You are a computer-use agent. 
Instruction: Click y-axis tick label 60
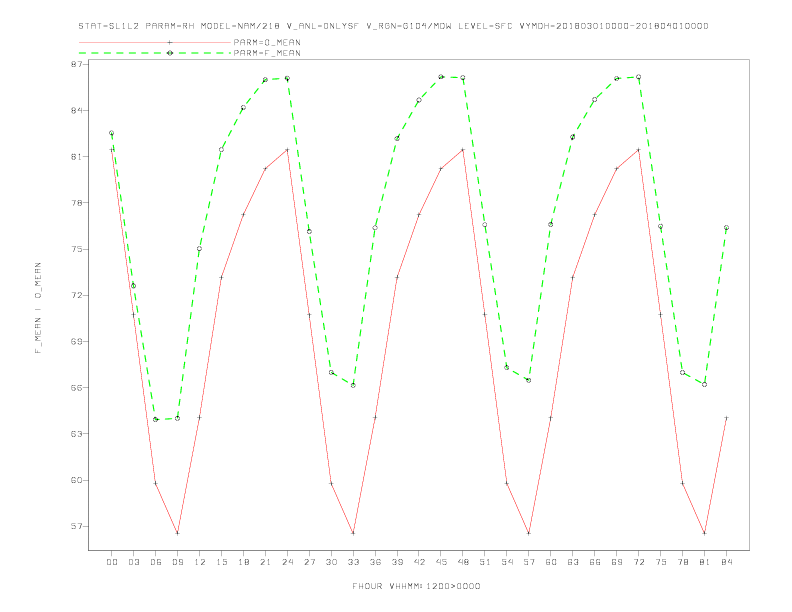click(x=78, y=480)
